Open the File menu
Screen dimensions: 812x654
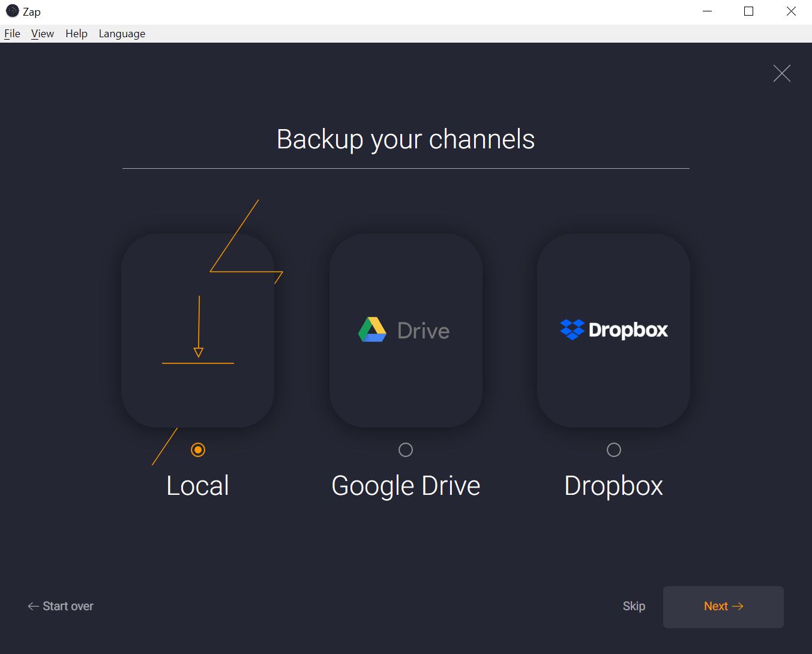12,34
